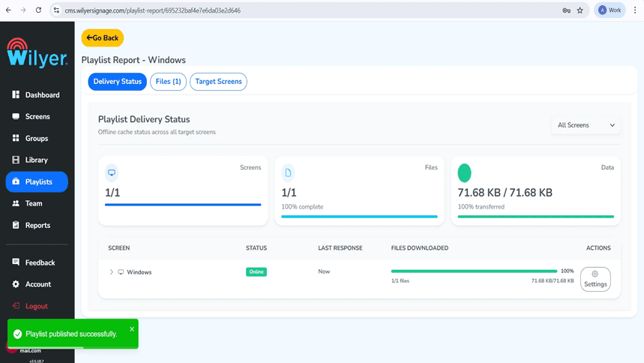The image size is (644, 363).
Task: Click the Online status badge
Action: (256, 271)
